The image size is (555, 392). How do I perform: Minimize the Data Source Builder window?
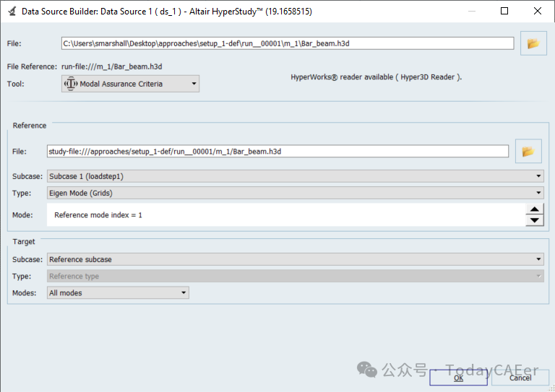coord(472,11)
